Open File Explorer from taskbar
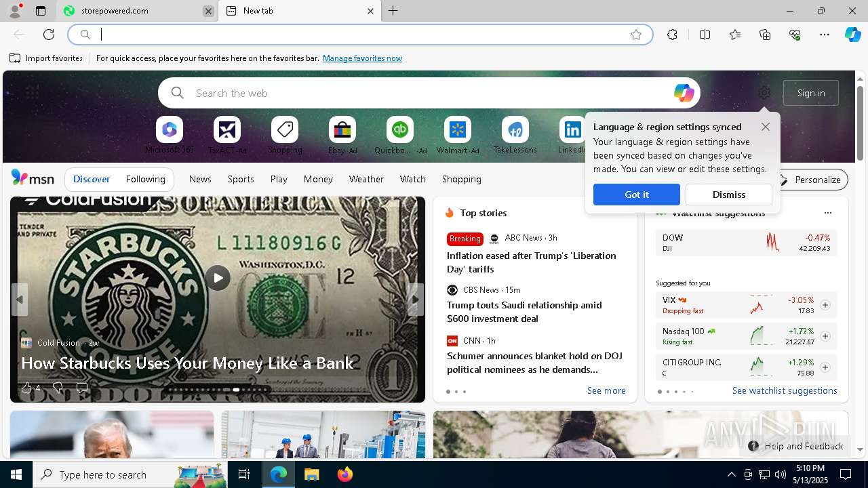Viewport: 868px width, 488px height. tap(311, 474)
